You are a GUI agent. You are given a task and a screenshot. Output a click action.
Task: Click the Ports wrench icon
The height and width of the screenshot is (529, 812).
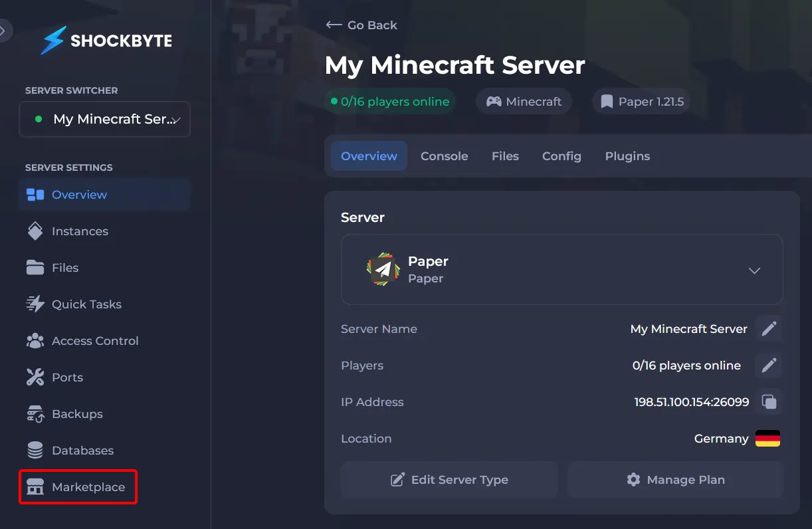[35, 377]
